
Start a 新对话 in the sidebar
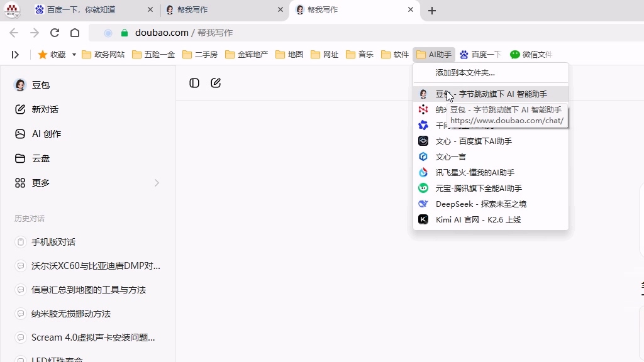tap(87, 109)
